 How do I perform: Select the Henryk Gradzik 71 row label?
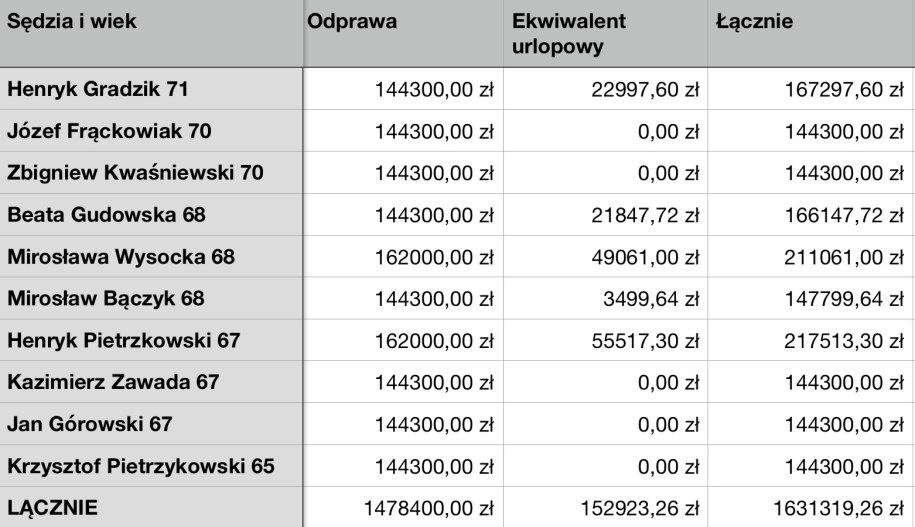(150, 90)
